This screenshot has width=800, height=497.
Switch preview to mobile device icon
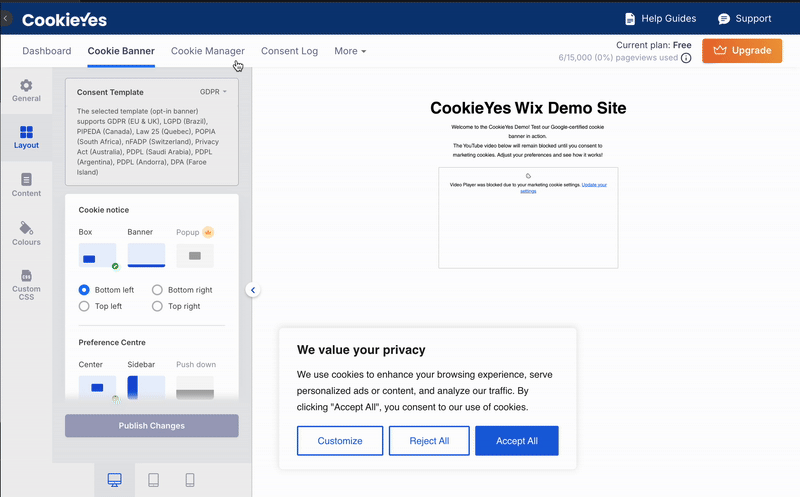coord(190,480)
